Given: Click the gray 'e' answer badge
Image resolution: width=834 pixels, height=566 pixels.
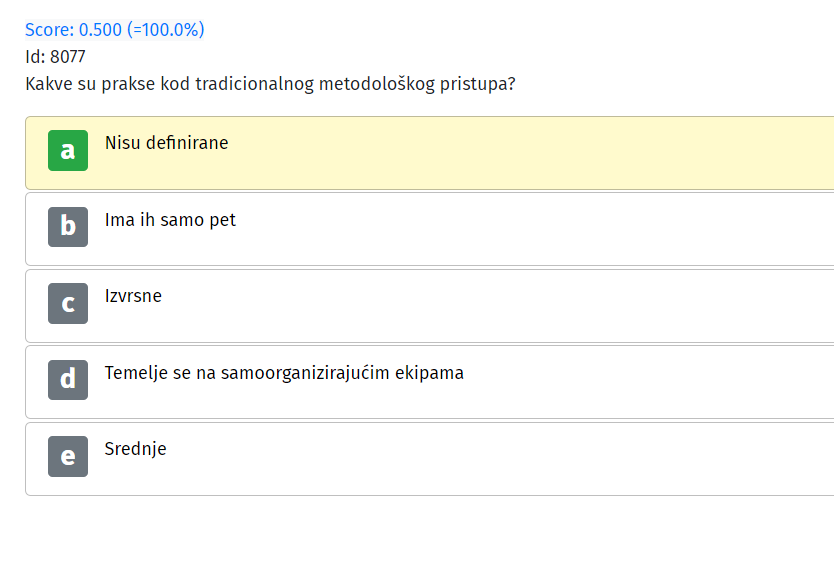Looking at the screenshot, I should 68,456.
